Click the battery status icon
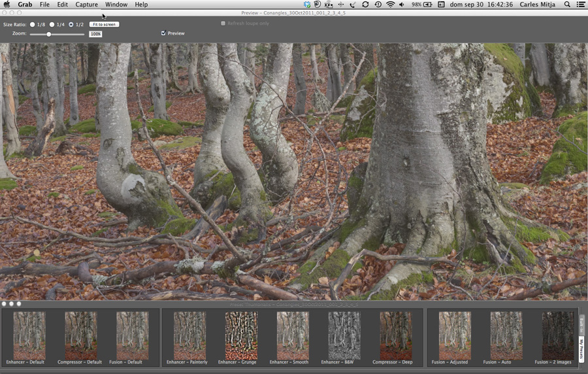Viewport: 588px width, 374px height. (x=428, y=5)
